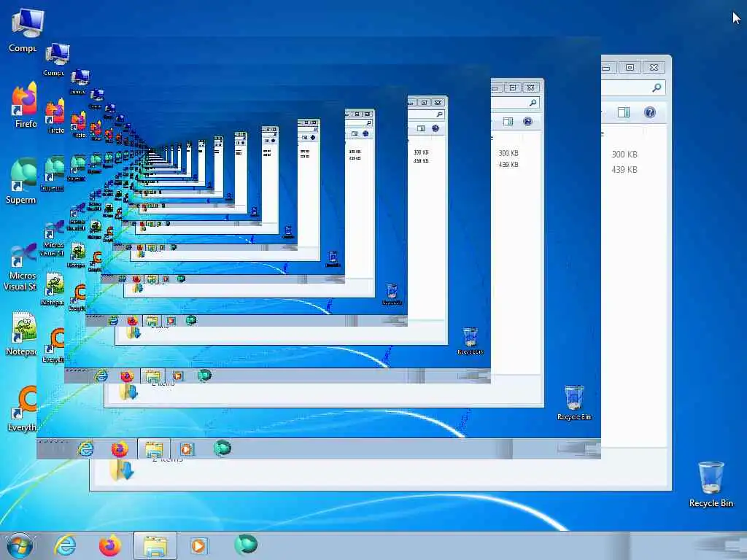This screenshot has width=747, height=560.
Task: Select the largest Everything desktop shortcut
Action: pyautogui.click(x=23, y=410)
